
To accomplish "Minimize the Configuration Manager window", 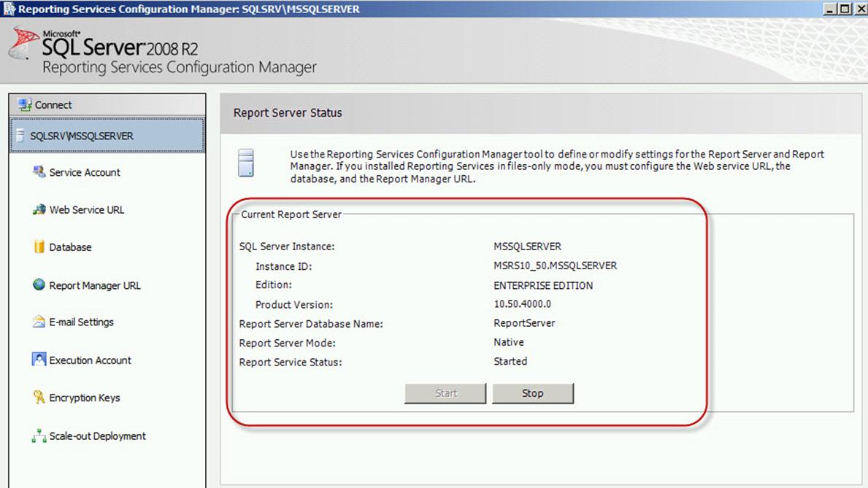I will [830, 9].
